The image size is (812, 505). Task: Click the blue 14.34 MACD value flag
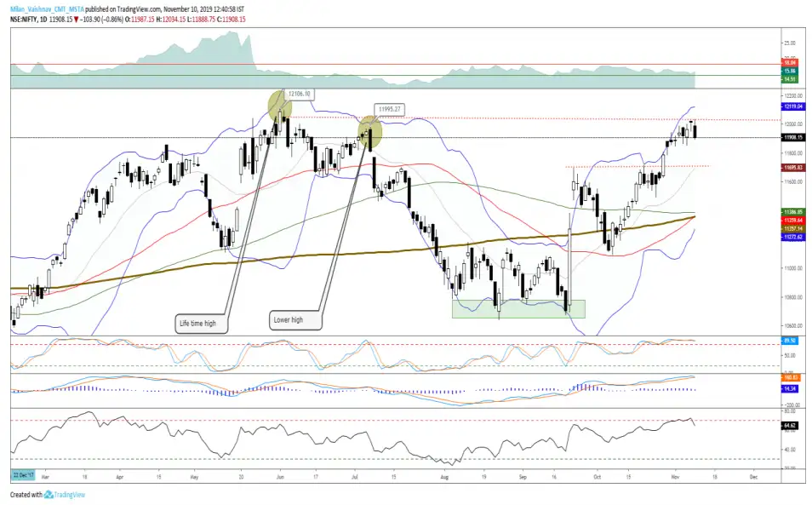[x=789, y=388]
